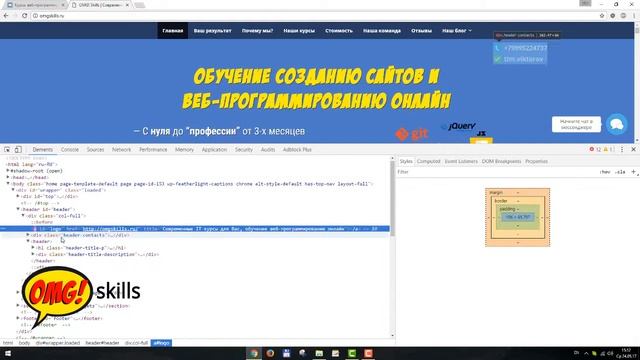Toggle the .cls class editor button
This screenshot has height=360, width=640.
point(620,172)
